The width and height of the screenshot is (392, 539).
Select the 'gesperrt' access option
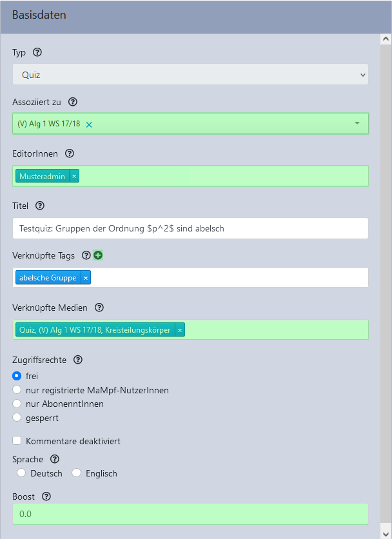click(17, 417)
